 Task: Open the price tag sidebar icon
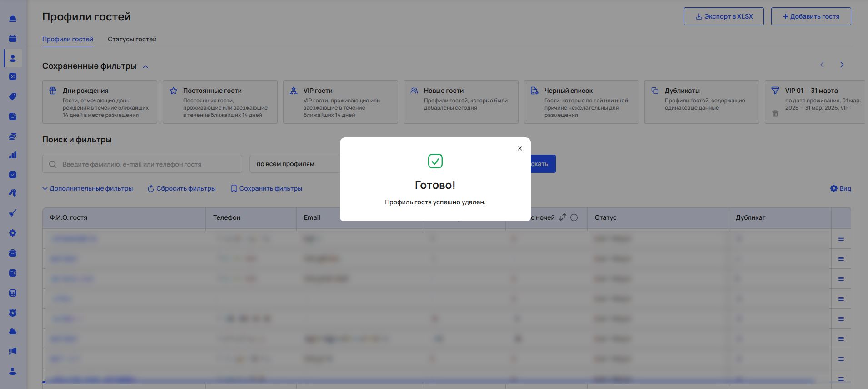[x=13, y=96]
